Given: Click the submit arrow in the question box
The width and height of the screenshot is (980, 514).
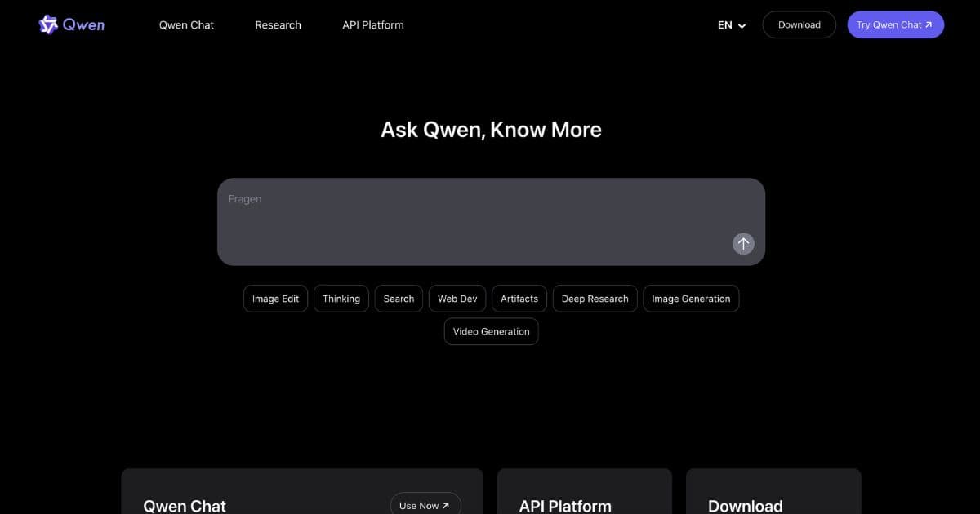Looking at the screenshot, I should 743,243.
